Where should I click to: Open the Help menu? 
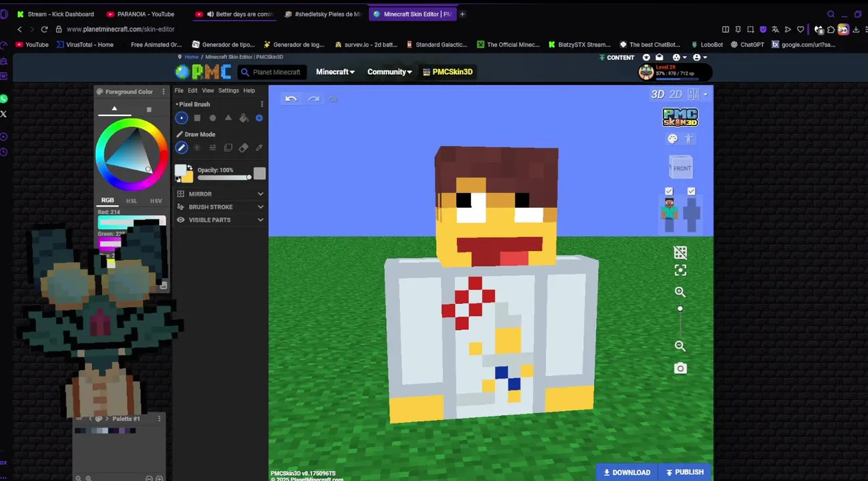coord(249,91)
